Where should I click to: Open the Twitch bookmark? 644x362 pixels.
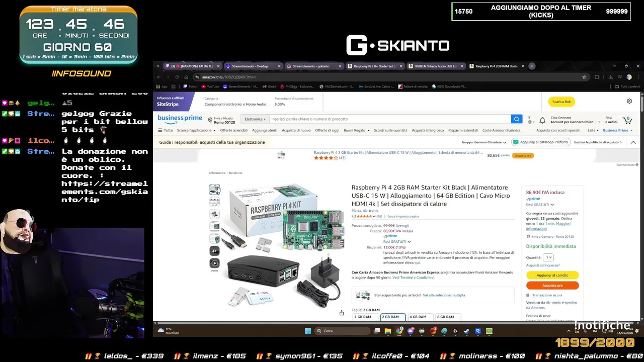190,86
